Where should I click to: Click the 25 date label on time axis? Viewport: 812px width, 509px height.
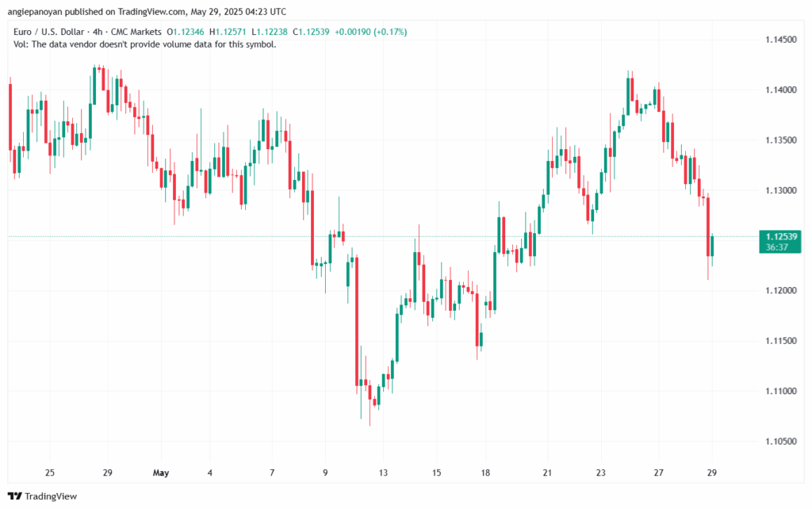50,473
